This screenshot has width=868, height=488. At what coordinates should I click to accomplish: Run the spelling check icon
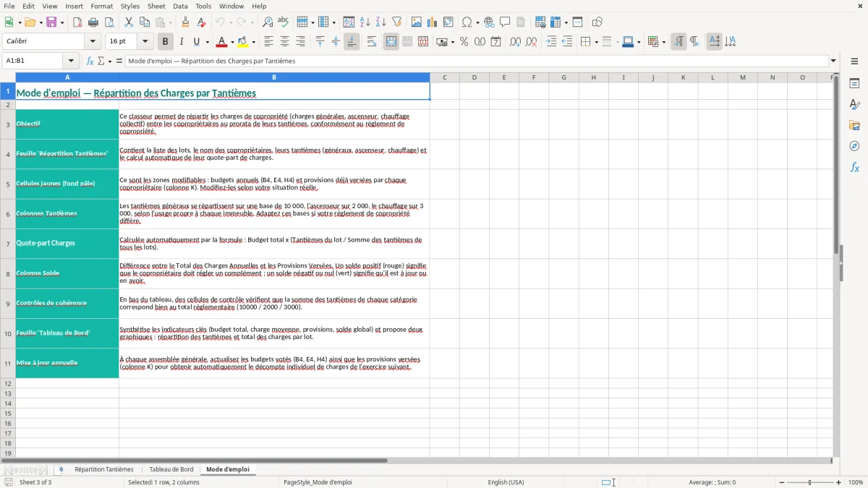pyautogui.click(x=284, y=22)
